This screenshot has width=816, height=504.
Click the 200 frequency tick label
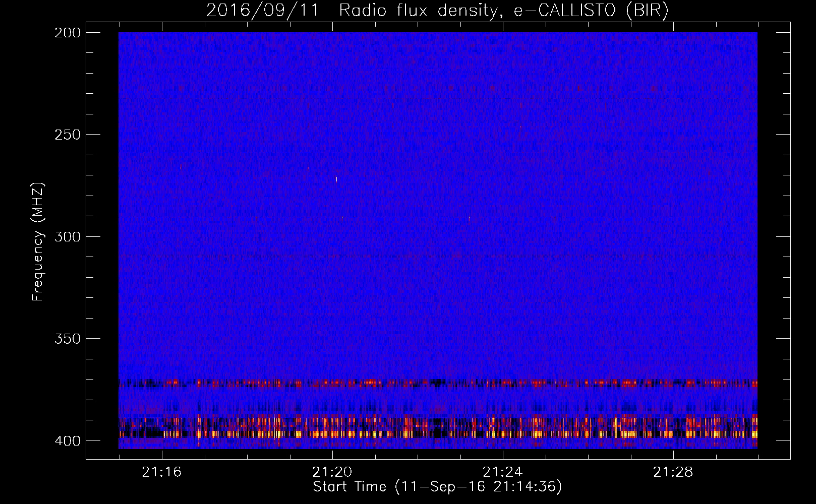point(68,32)
